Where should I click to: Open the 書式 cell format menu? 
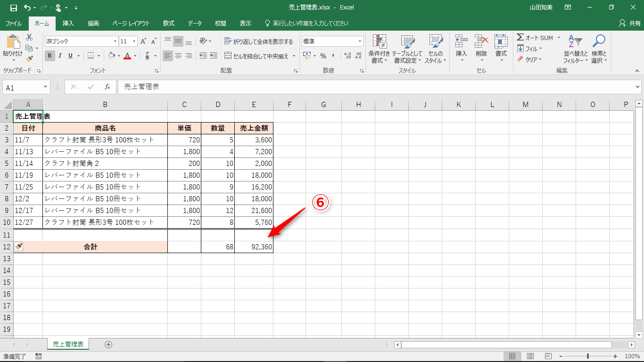point(501,49)
